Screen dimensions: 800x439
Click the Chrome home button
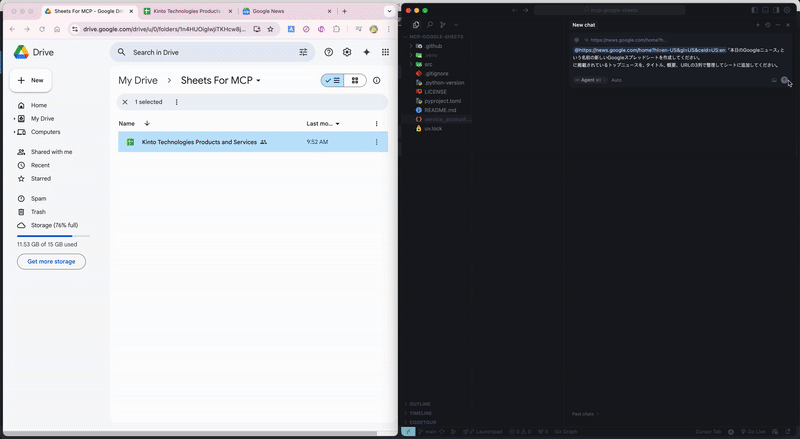[57, 29]
